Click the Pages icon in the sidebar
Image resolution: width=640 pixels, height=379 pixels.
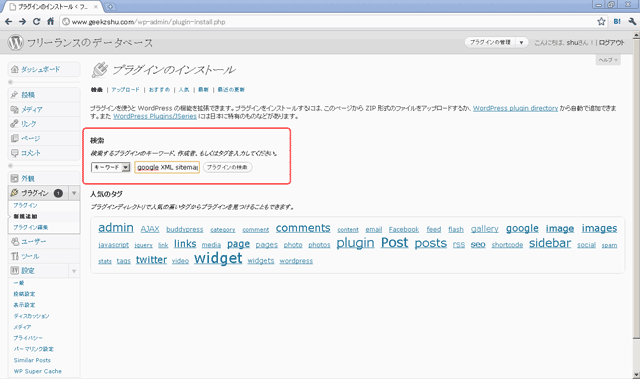(x=15, y=138)
